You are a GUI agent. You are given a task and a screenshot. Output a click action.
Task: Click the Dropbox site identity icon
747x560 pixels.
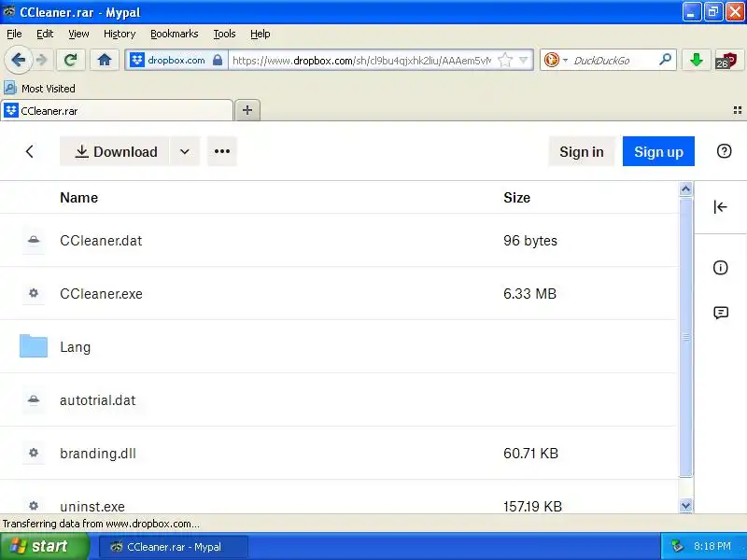click(136, 60)
